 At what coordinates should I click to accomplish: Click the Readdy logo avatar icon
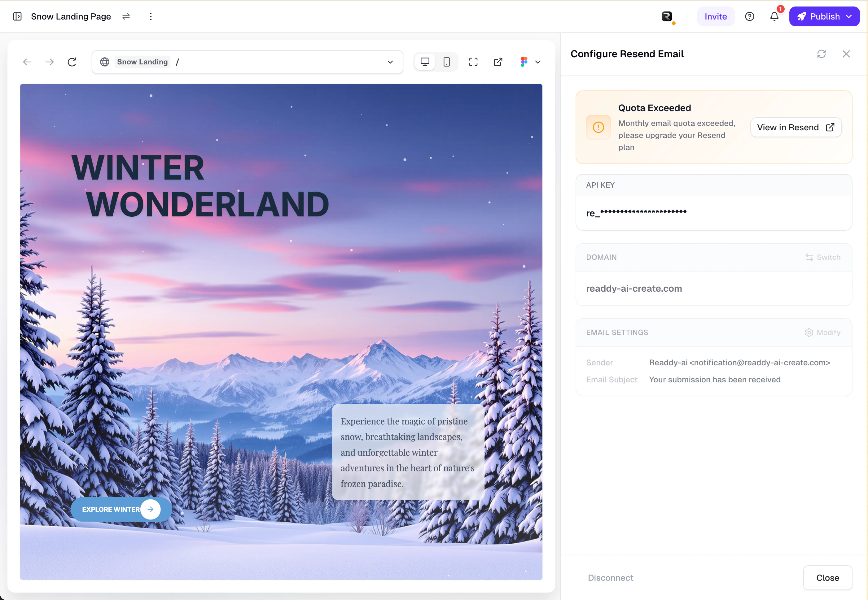(667, 16)
